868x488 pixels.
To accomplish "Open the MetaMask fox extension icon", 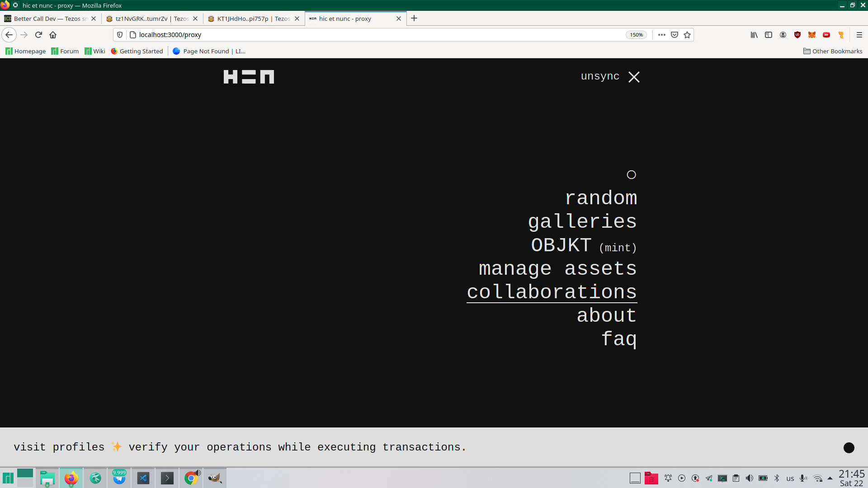I will tap(812, 35).
